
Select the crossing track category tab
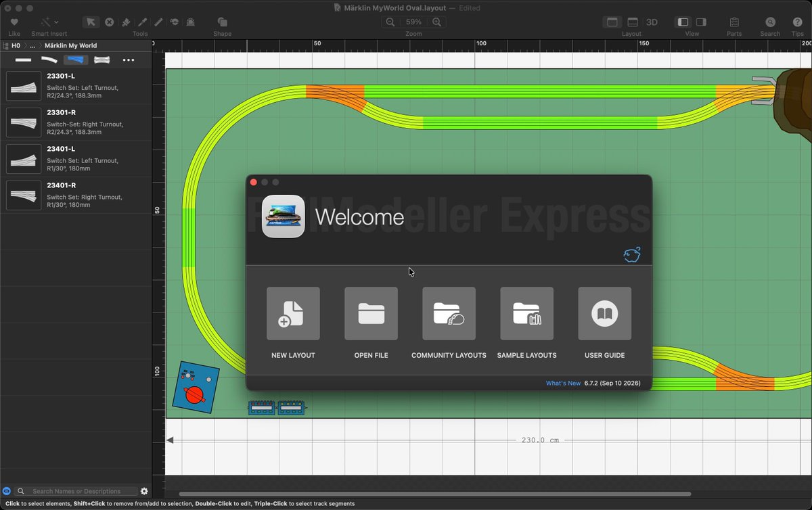[102, 60]
